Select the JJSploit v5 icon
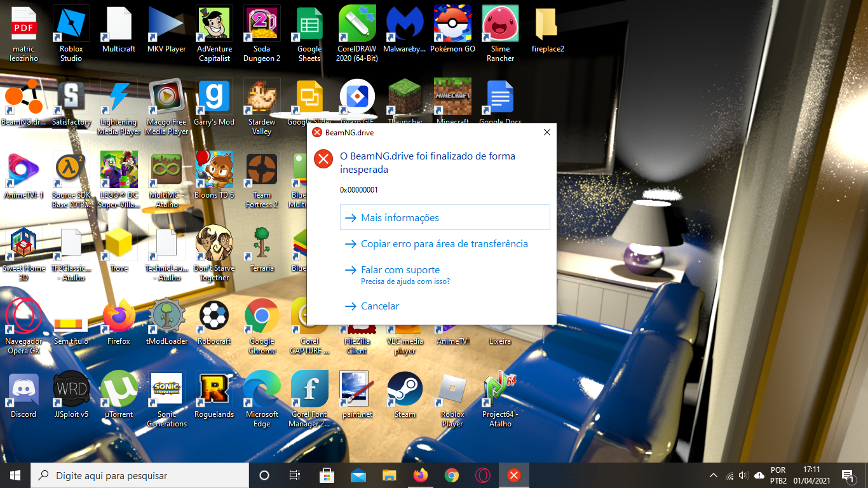 pyautogui.click(x=71, y=395)
